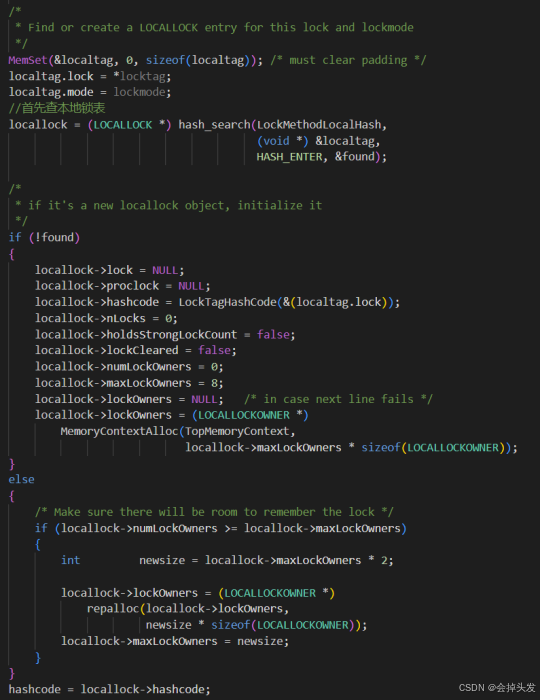Click the Chinese comment "//首先查本地锁表"
This screenshot has width=540, height=700.
[x=57, y=108]
